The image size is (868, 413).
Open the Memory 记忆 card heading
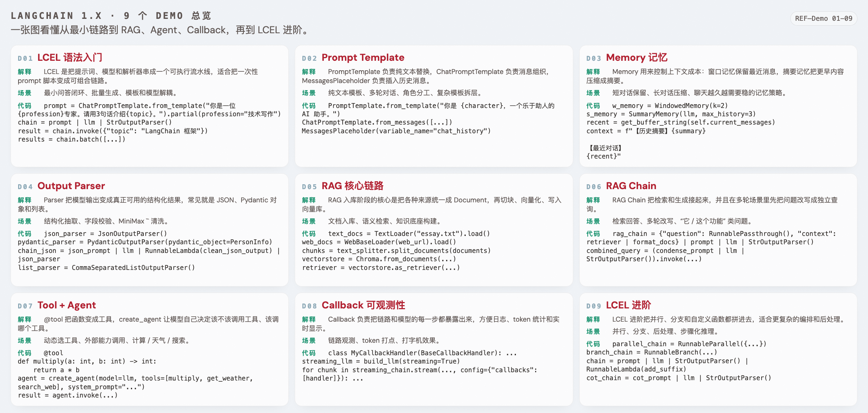[637, 57]
